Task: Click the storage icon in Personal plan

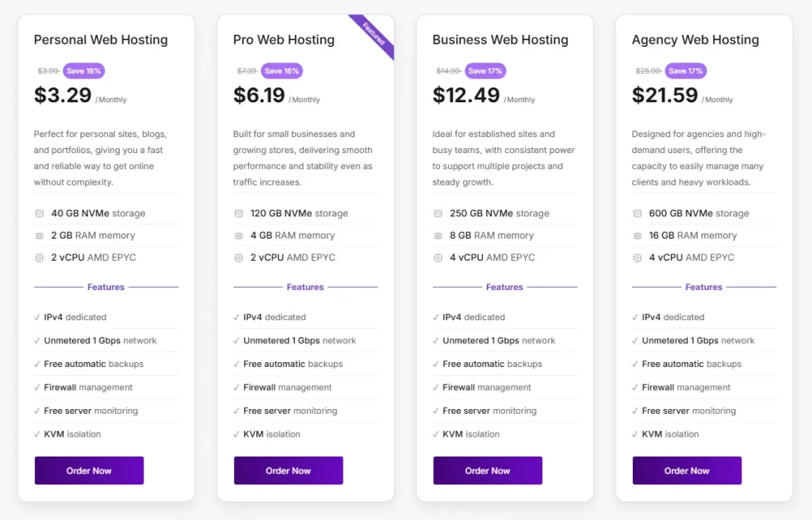Action: [x=39, y=213]
